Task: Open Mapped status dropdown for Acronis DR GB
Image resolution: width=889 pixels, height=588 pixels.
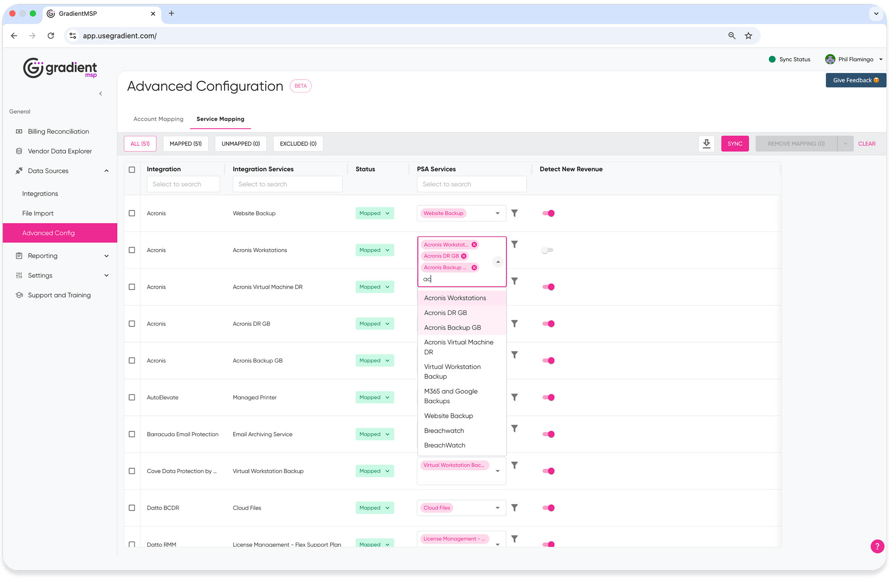Action: [x=375, y=324]
